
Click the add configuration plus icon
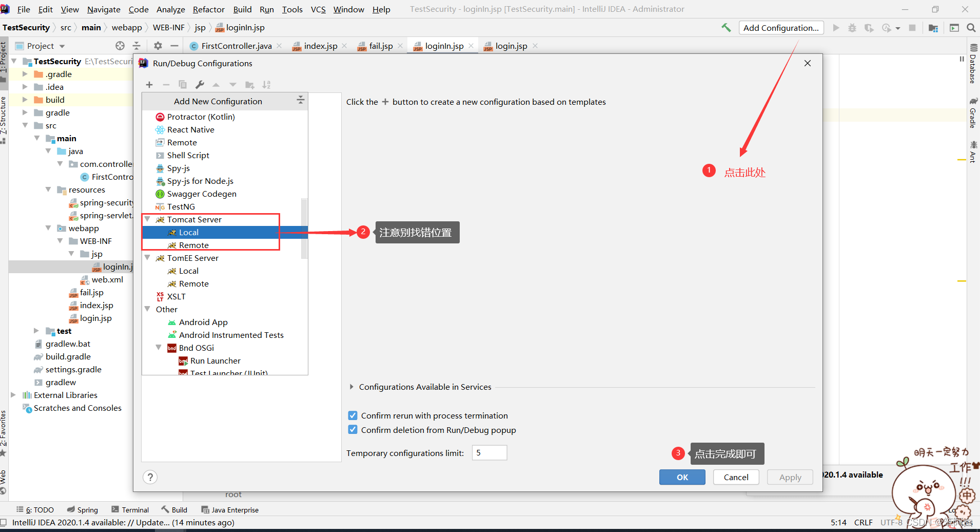[149, 85]
